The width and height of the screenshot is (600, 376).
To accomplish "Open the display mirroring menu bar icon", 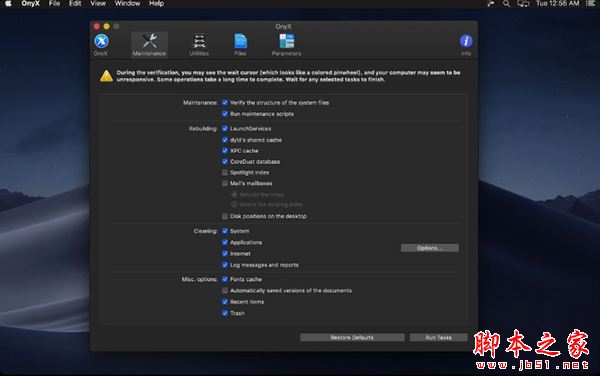I will pyautogui.click(x=523, y=4).
